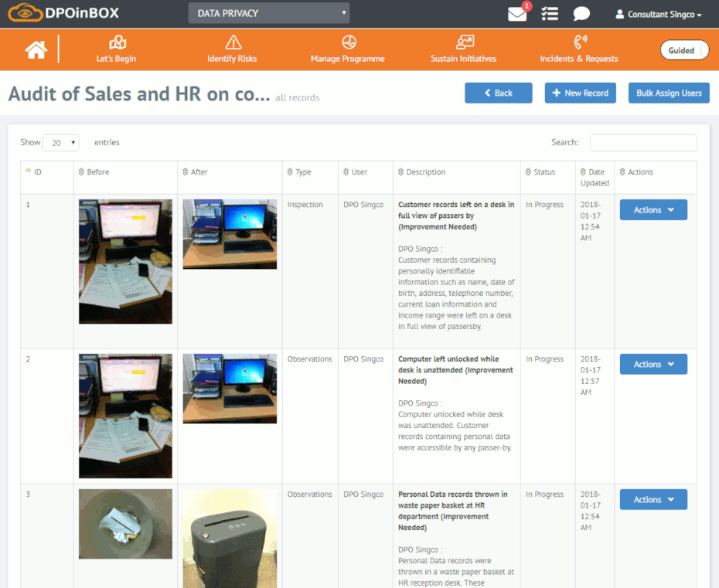This screenshot has height=588, width=719.
Task: Click the Let's Begin map icon
Action: (x=117, y=42)
